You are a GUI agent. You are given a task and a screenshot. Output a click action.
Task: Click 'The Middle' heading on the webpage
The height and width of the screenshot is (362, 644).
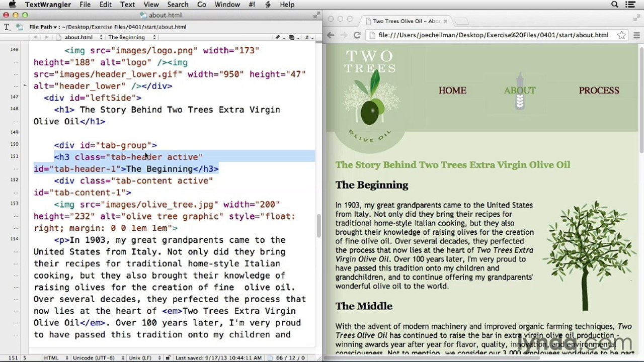click(x=364, y=306)
